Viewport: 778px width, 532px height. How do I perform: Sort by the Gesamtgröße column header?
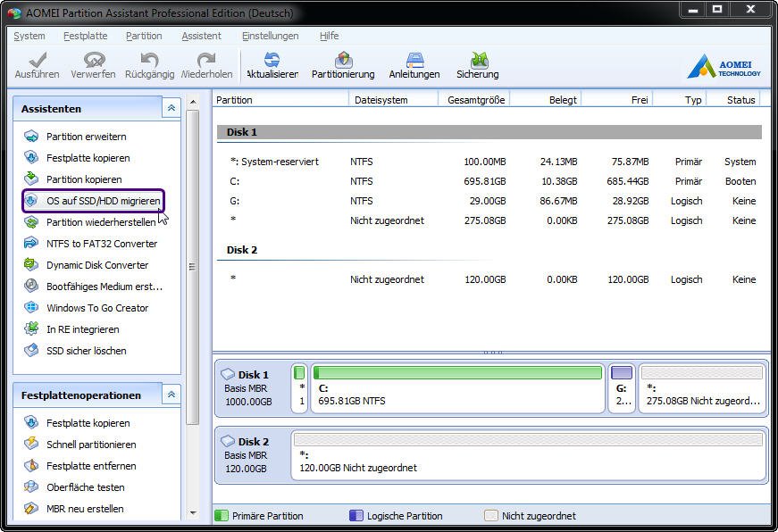[x=473, y=100]
